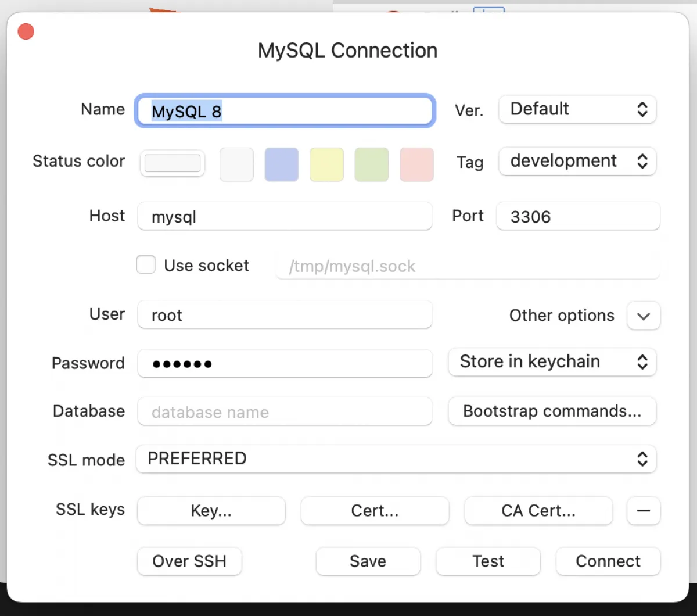Click the Connect button

[608, 561]
